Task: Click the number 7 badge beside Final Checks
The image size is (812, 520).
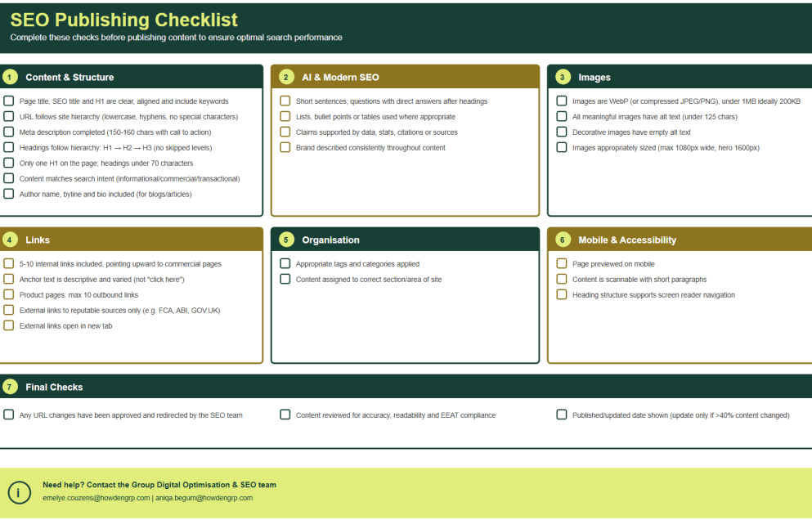Action: coord(9,387)
